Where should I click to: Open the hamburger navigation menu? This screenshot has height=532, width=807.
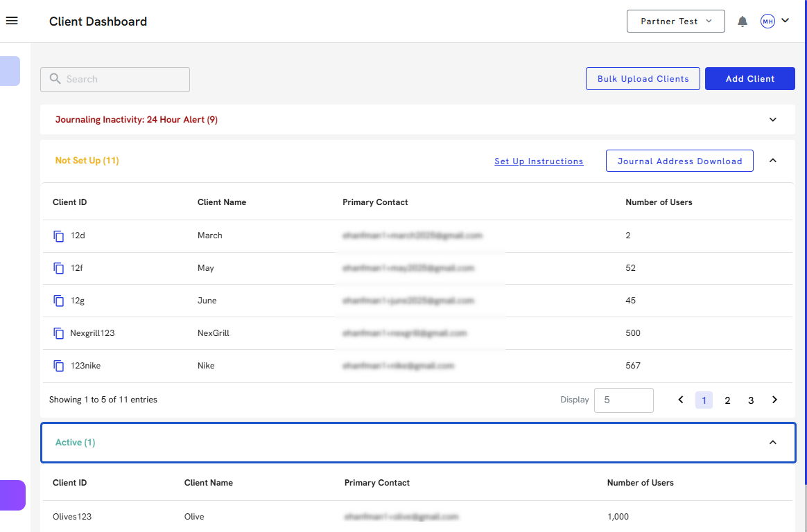tap(12, 21)
